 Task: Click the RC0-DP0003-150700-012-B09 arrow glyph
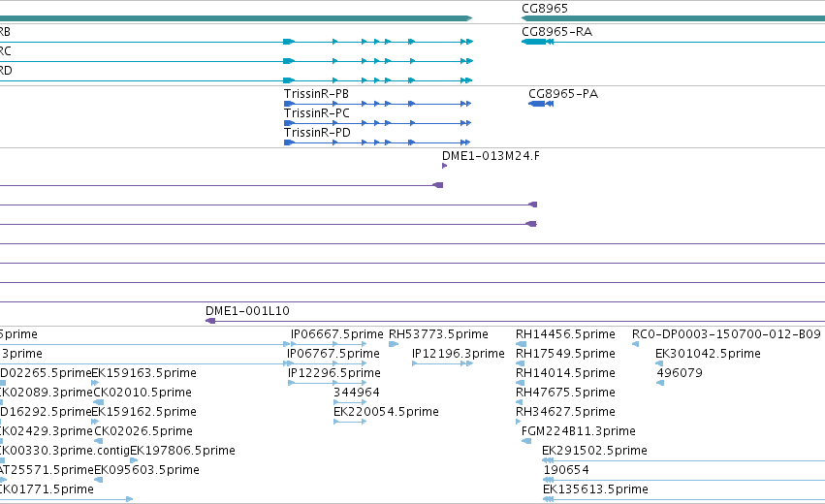click(x=636, y=344)
